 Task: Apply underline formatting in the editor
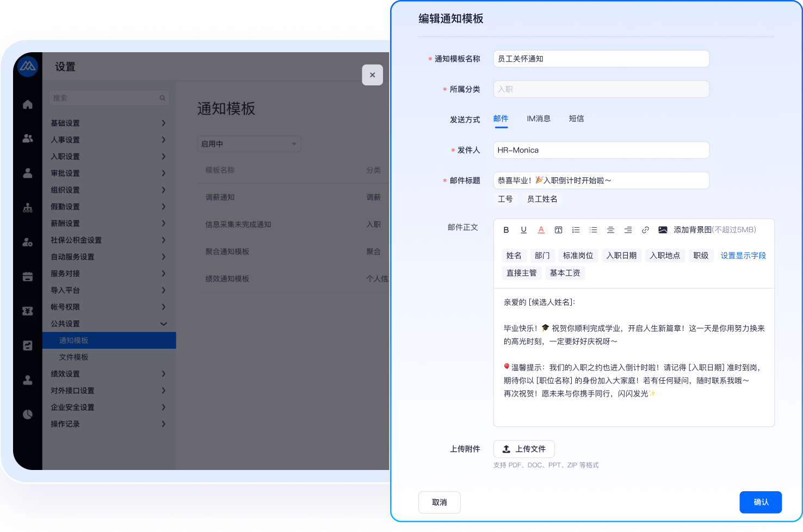[523, 230]
